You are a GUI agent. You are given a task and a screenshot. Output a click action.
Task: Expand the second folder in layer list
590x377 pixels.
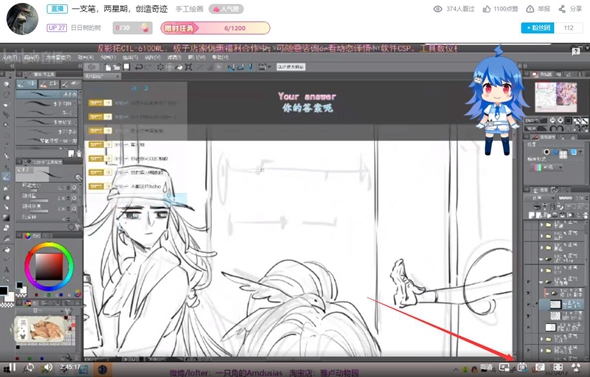point(542,236)
